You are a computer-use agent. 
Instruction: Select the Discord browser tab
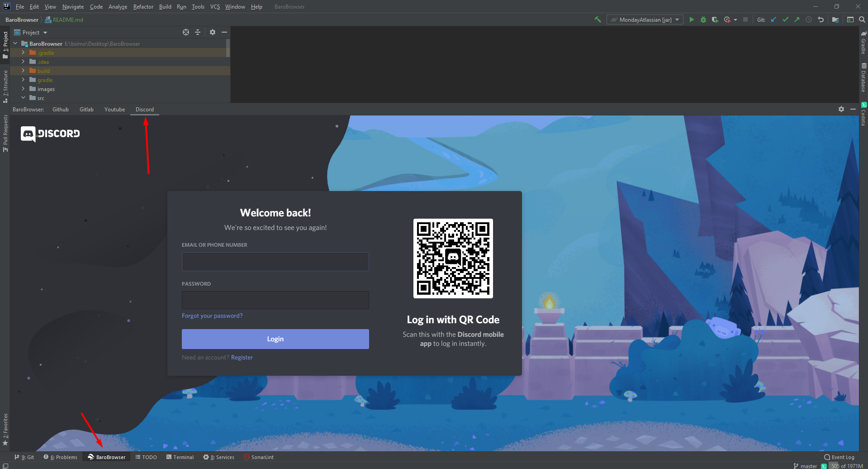(x=145, y=110)
